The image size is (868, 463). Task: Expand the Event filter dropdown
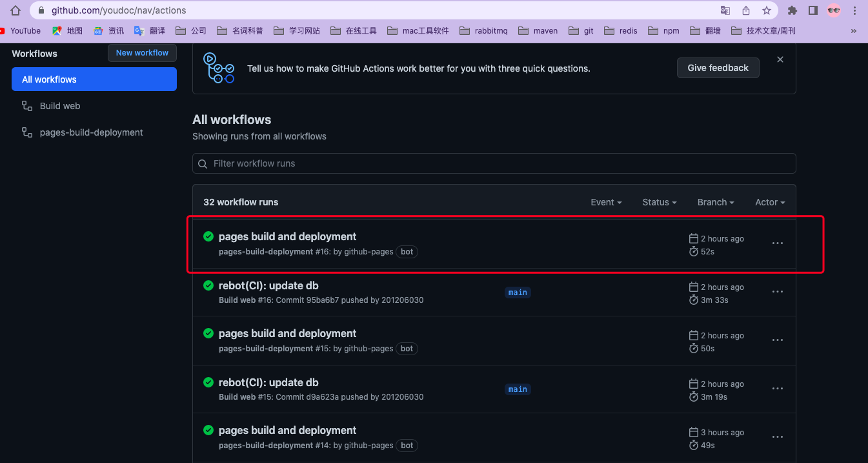[x=606, y=202]
